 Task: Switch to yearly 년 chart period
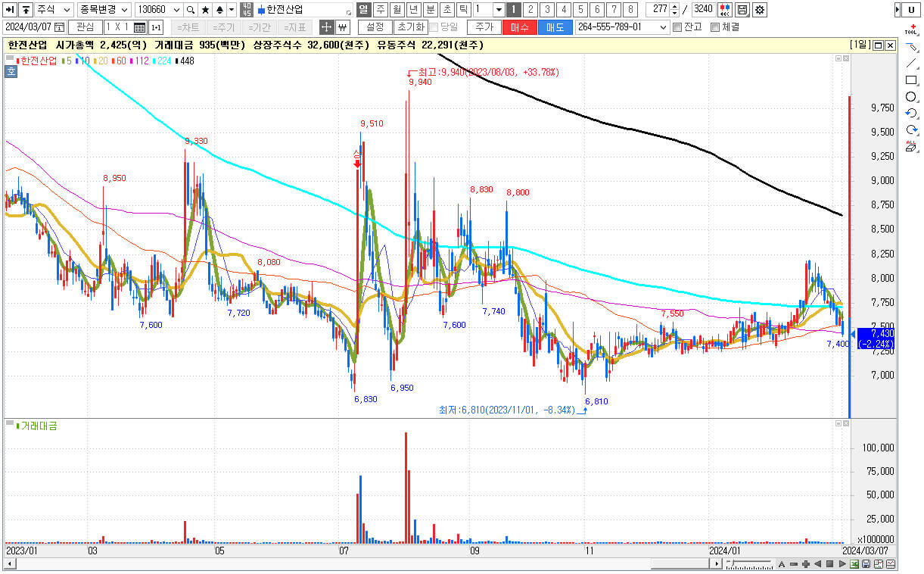413,10
